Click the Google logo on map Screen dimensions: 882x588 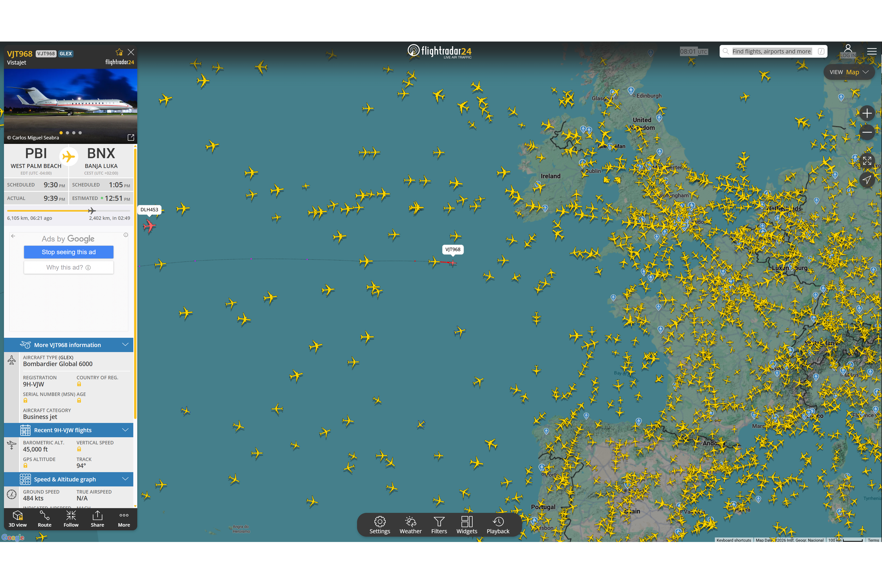click(x=13, y=538)
